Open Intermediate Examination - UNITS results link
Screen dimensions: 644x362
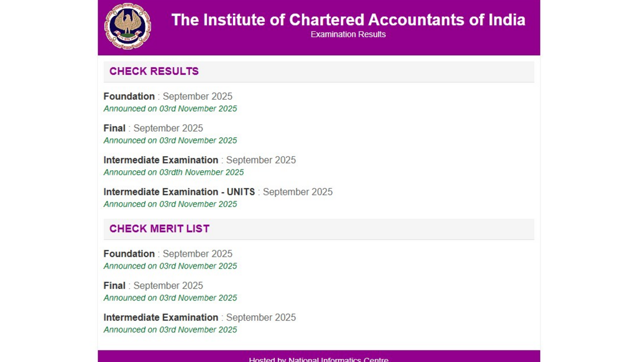coord(218,192)
